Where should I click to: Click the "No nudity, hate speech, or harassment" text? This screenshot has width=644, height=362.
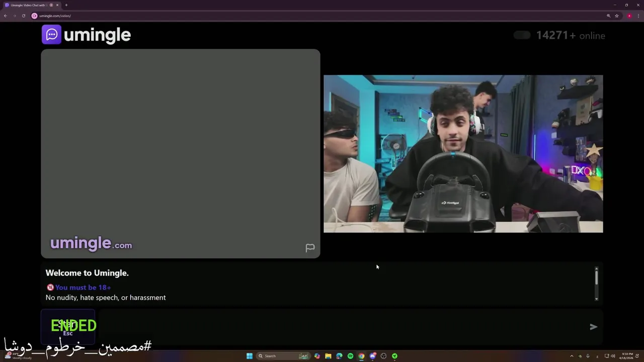[x=106, y=298]
